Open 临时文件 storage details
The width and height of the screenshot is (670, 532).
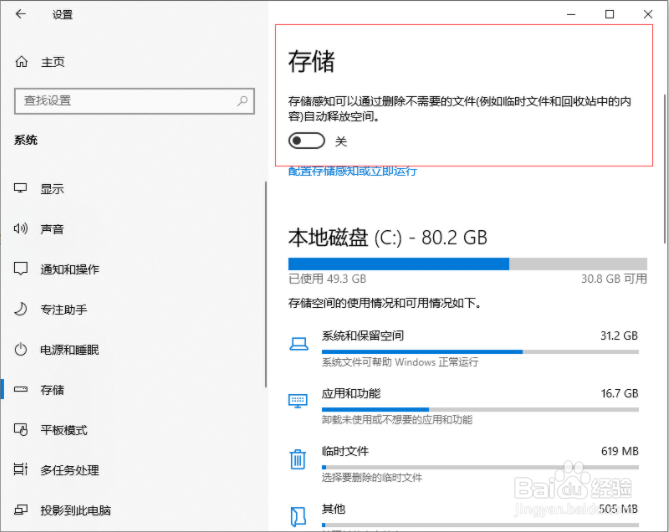pos(464,464)
